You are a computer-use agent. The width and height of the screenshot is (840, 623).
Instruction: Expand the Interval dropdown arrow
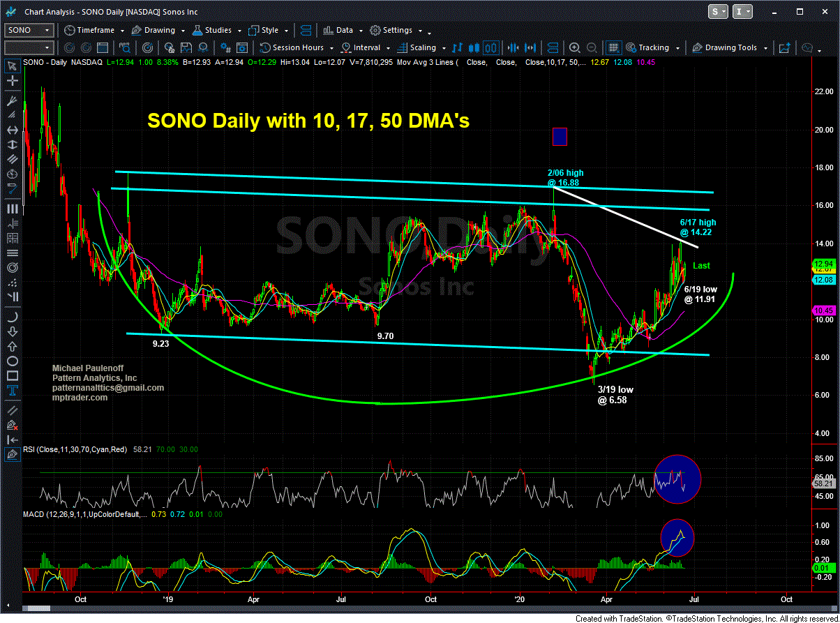[x=388, y=48]
